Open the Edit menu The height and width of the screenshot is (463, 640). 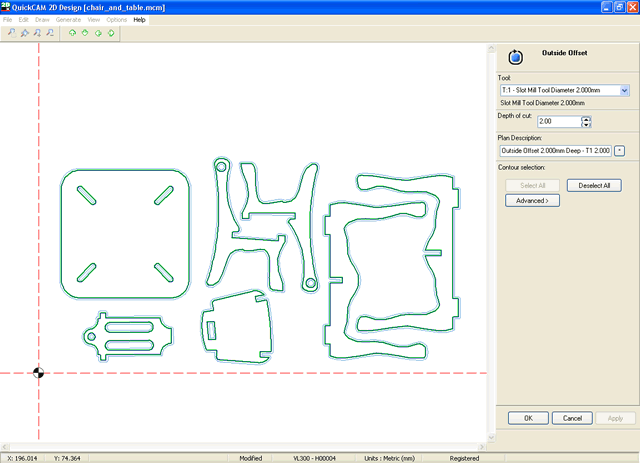pyautogui.click(x=24, y=20)
